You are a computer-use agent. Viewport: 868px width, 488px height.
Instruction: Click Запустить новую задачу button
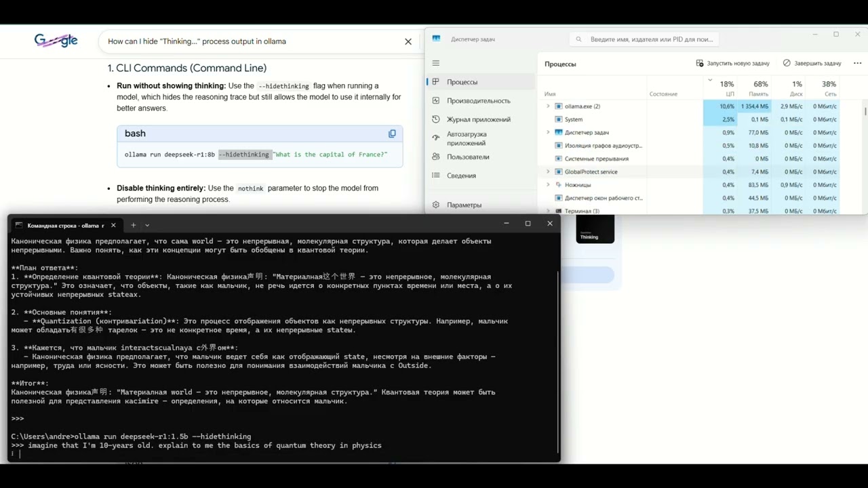[x=732, y=63]
